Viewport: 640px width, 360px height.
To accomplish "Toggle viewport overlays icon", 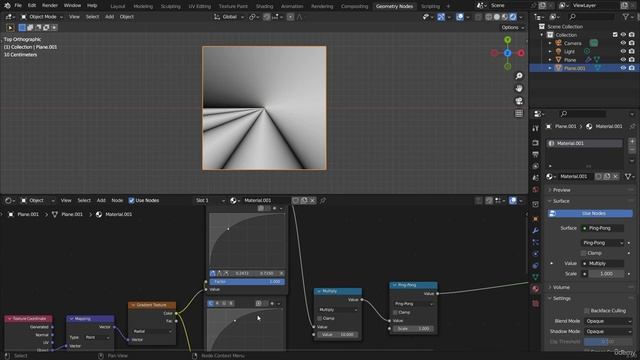I will (x=460, y=17).
